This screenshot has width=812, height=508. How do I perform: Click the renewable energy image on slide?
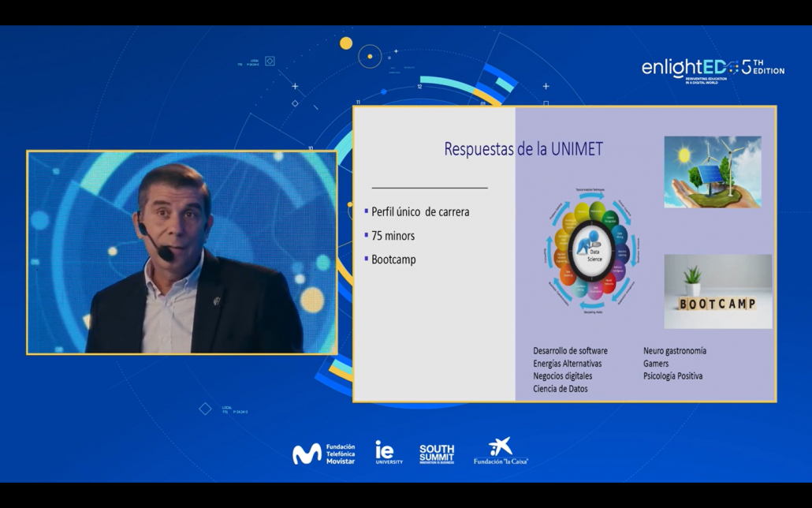click(713, 172)
